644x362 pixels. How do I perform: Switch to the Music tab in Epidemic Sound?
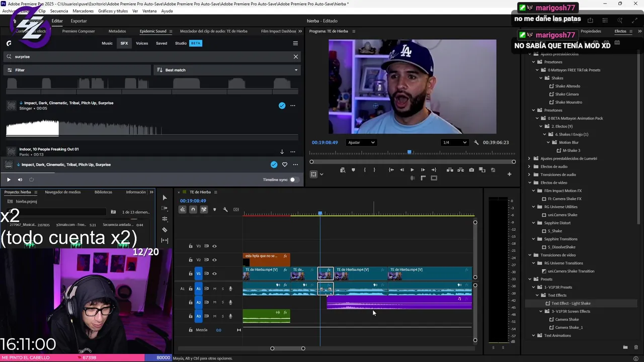[x=107, y=43]
